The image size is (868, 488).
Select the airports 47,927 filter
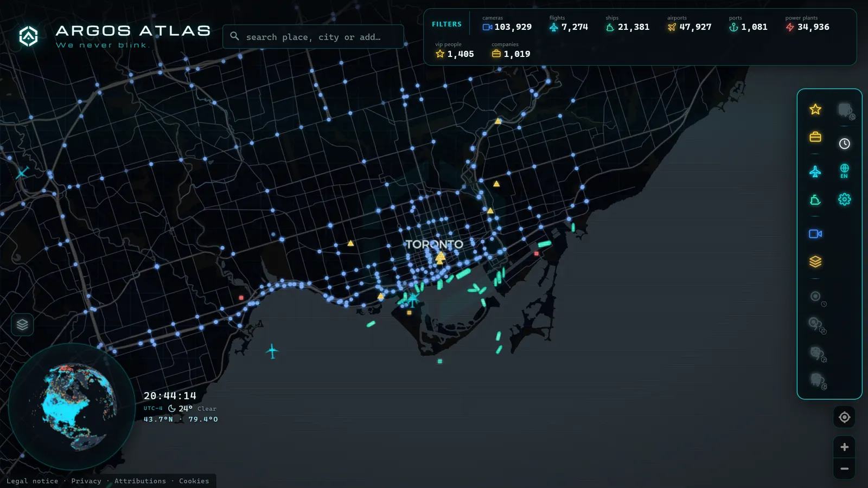[689, 23]
